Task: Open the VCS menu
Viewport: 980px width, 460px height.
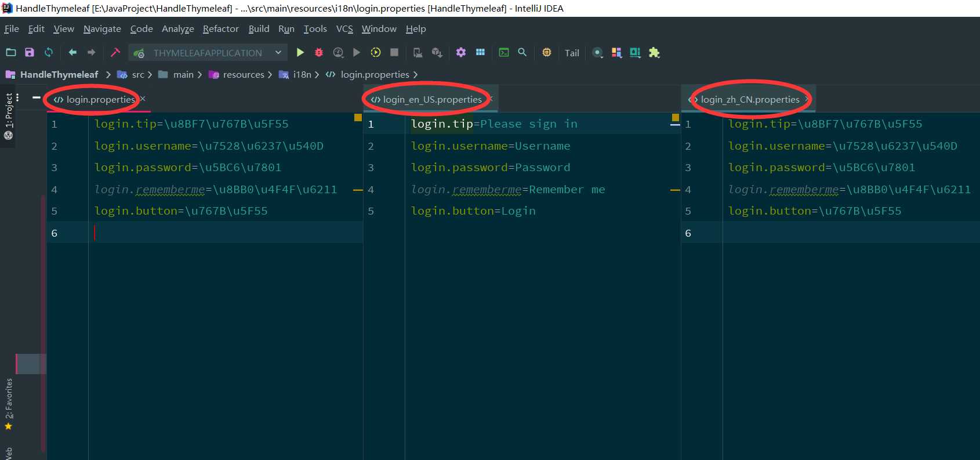Action: pos(344,28)
